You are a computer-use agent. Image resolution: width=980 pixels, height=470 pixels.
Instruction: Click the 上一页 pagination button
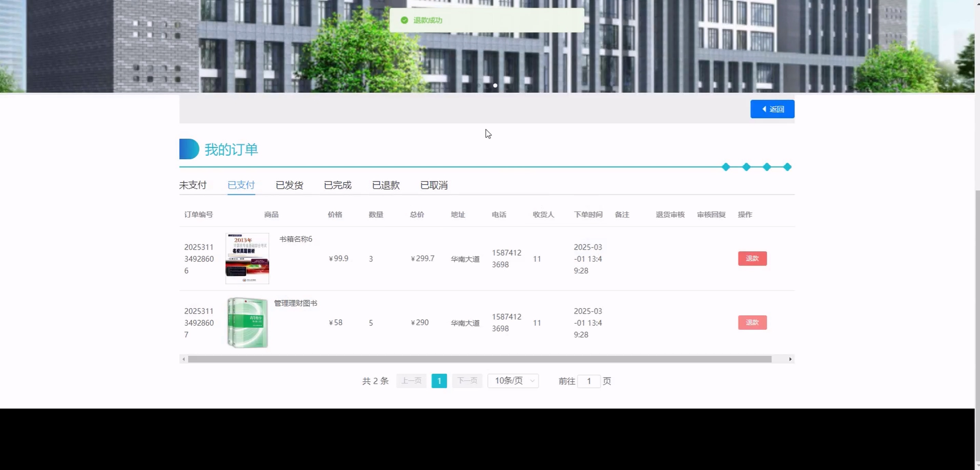[411, 381]
